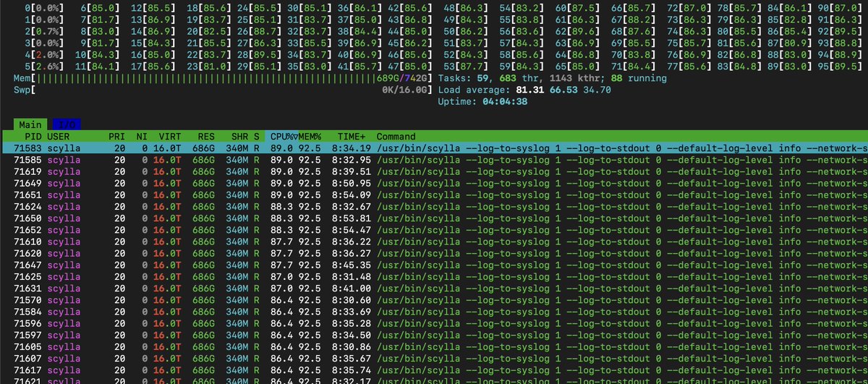Viewport: 868px width, 384px height.
Task: Select process row with PID 71649
Action: point(434,183)
